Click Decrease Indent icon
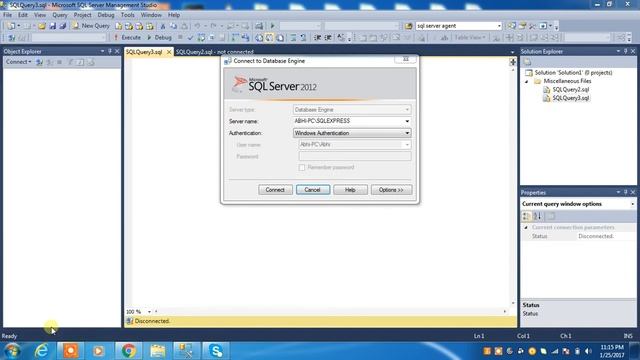 pyautogui.click(x=318, y=38)
